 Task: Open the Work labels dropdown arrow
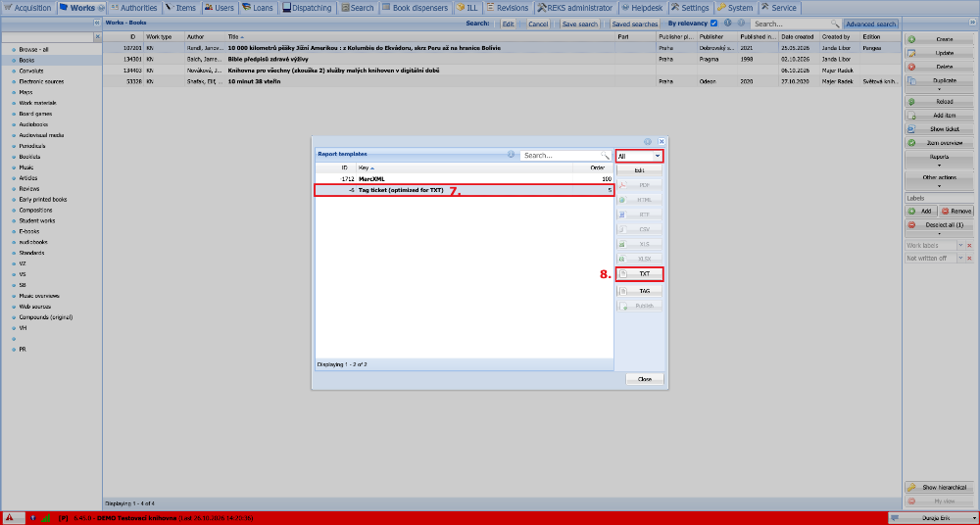tap(960, 246)
